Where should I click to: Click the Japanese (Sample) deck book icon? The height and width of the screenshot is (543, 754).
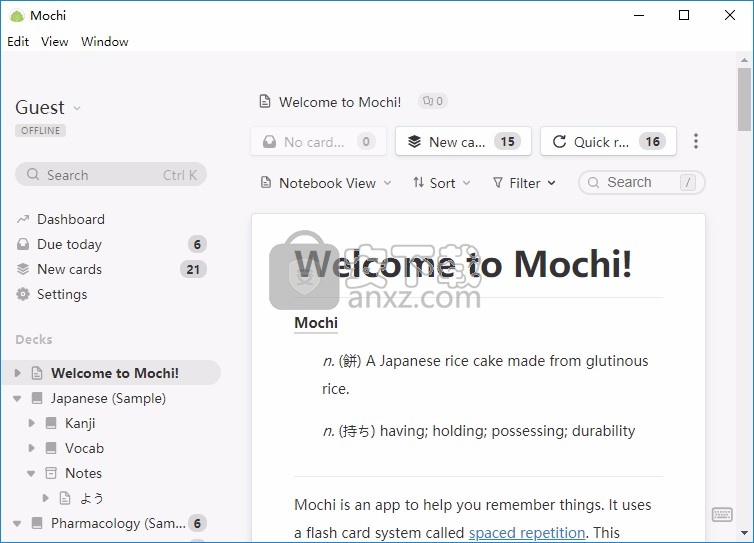pos(37,398)
